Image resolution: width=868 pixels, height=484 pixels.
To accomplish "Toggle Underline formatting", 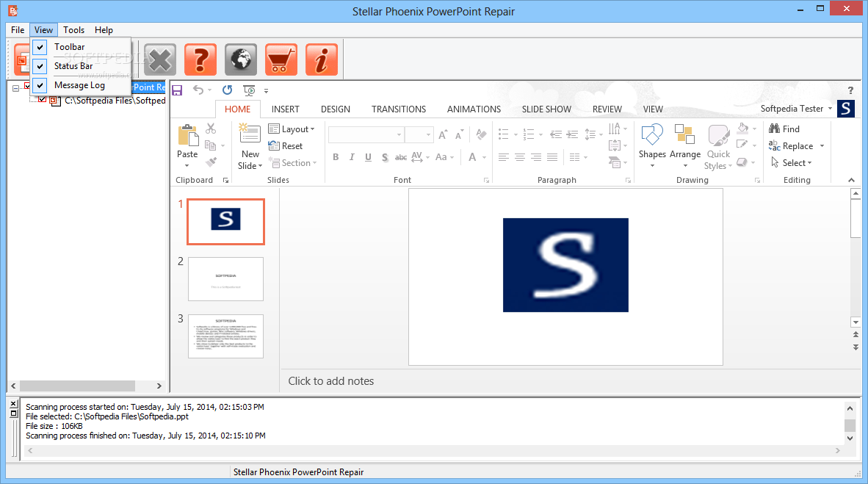I will (368, 157).
